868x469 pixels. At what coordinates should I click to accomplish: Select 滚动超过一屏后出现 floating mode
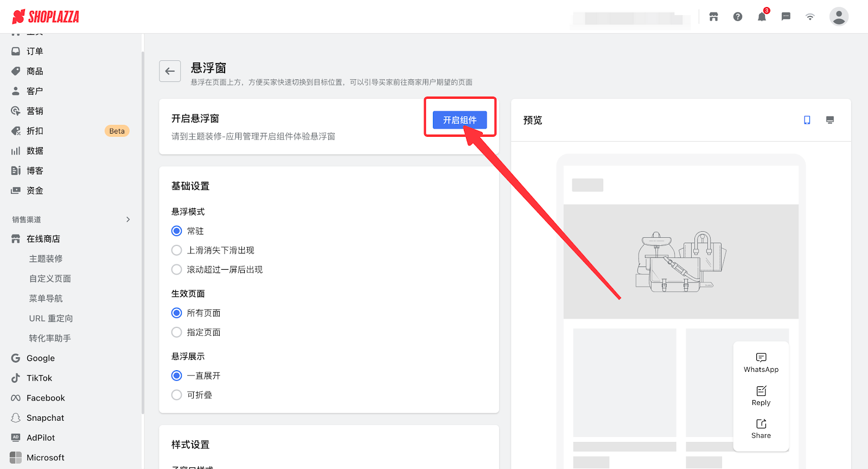(177, 270)
